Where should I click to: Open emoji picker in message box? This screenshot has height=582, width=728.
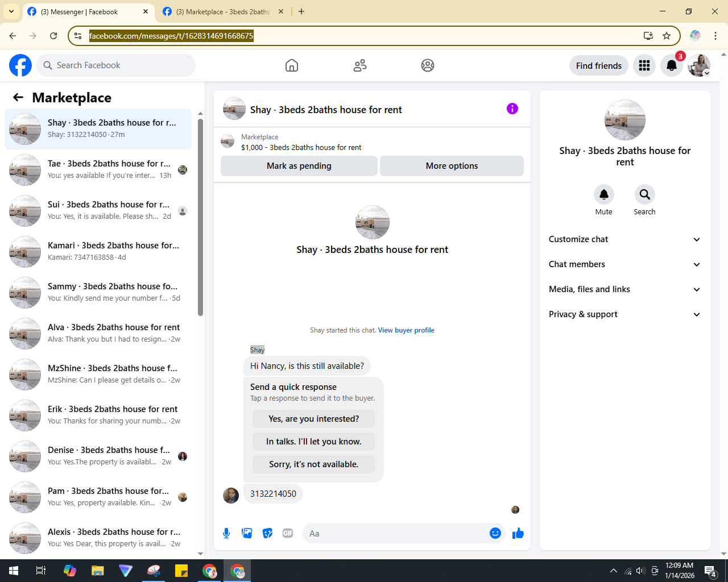coord(495,533)
